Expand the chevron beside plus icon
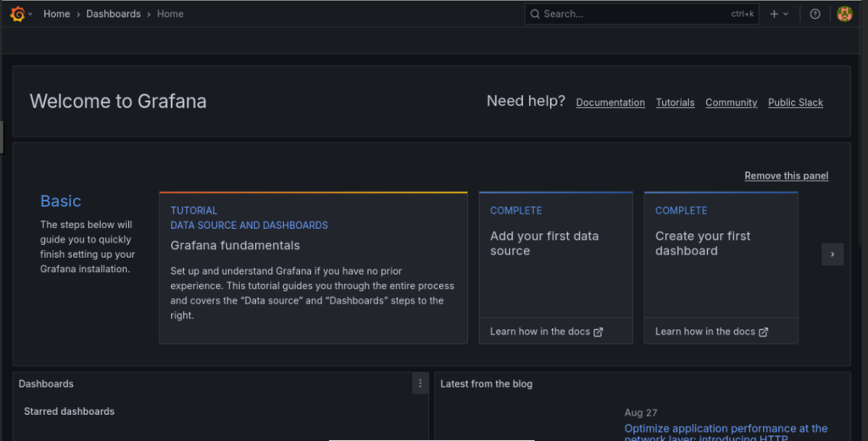Screen dimensions: 868x441 786,14
